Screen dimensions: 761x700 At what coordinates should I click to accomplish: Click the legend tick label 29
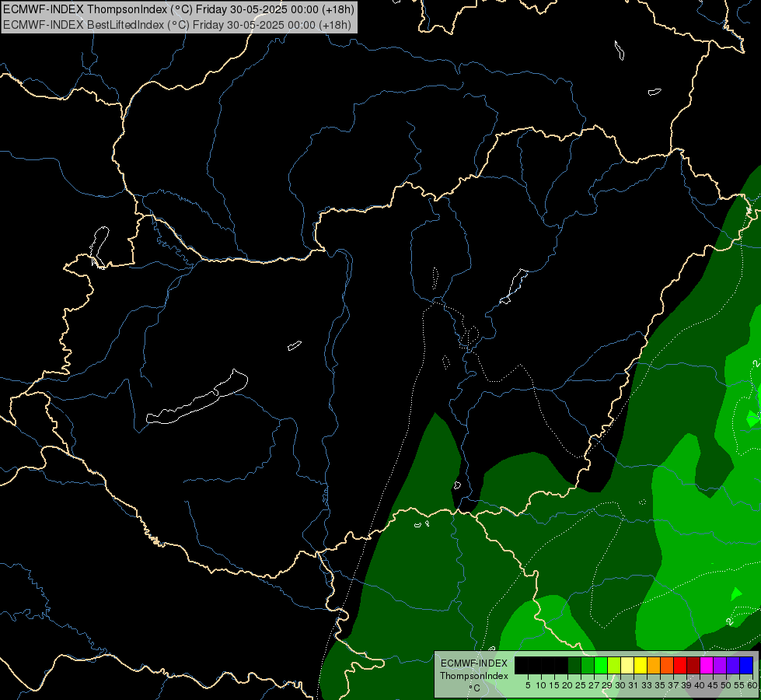click(607, 685)
